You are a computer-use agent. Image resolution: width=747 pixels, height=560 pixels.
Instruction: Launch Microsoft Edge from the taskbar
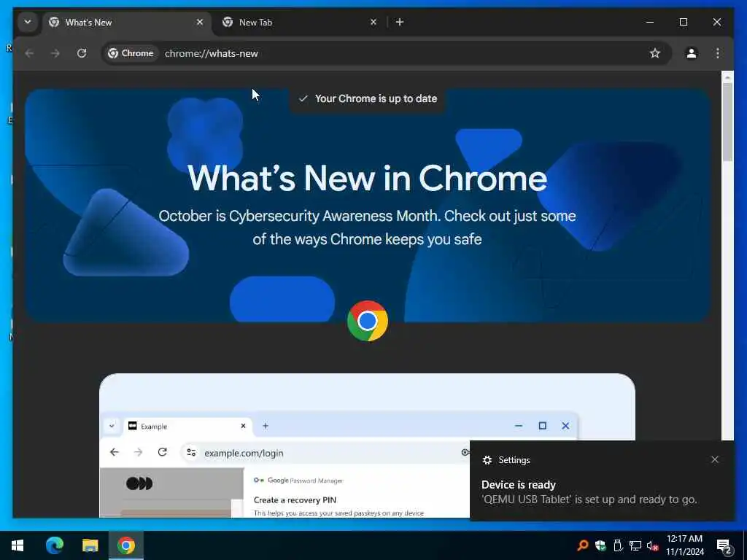(54, 545)
